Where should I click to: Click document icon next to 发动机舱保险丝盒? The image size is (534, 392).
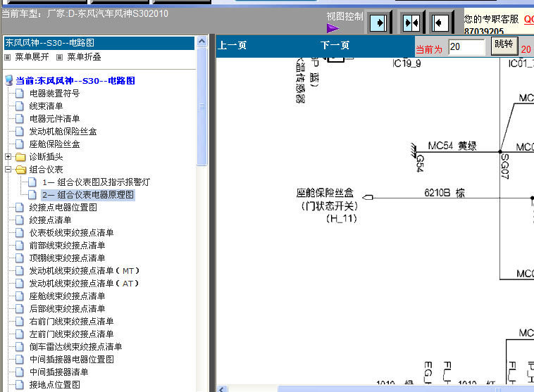pyautogui.click(x=20, y=132)
